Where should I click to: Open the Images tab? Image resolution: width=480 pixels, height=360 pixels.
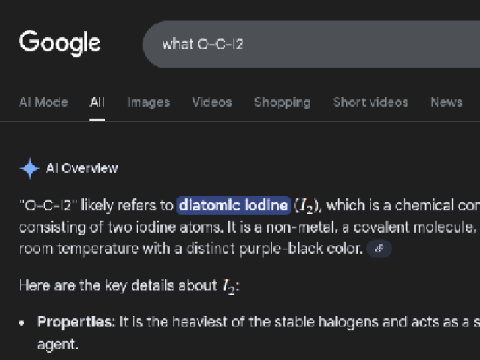point(149,102)
